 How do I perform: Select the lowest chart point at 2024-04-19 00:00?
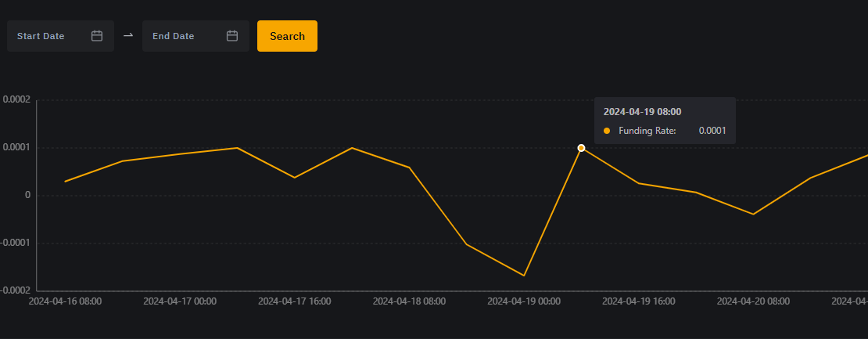tap(524, 276)
